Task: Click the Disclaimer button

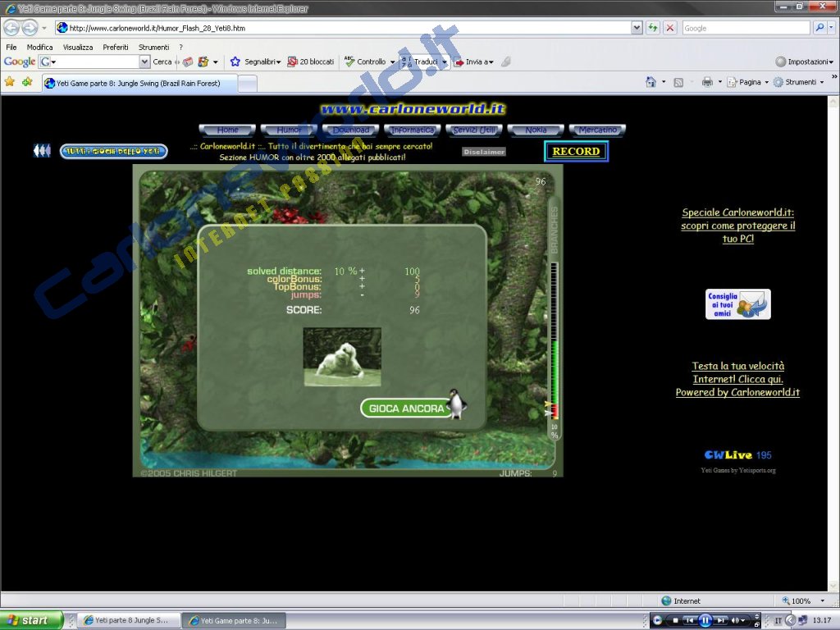Action: pyautogui.click(x=484, y=152)
